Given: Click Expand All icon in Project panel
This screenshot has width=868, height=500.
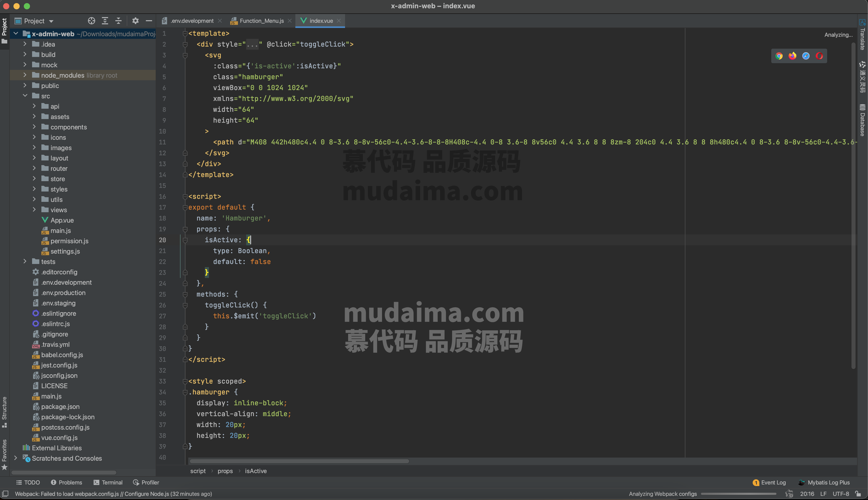Looking at the screenshot, I should coord(105,21).
